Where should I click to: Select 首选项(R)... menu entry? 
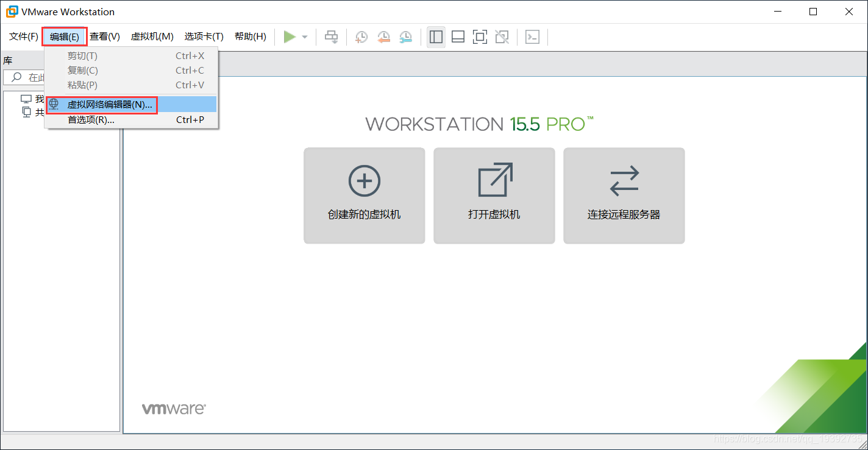tap(131, 120)
